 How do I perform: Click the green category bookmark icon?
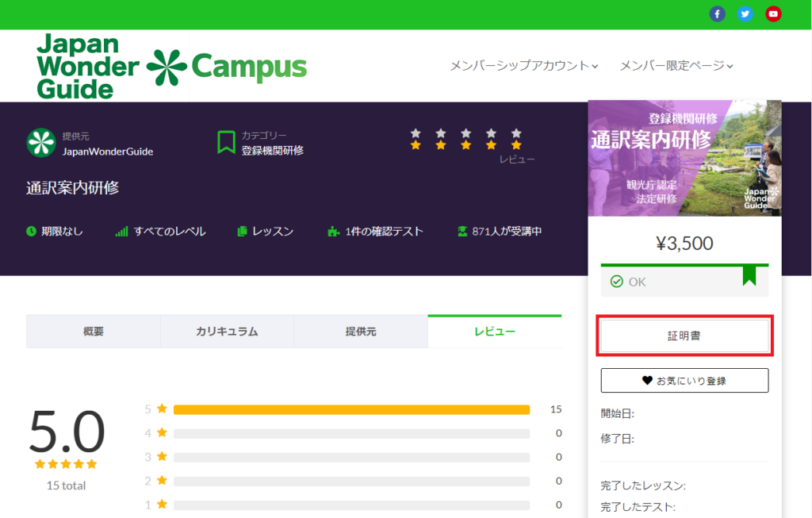(x=226, y=143)
